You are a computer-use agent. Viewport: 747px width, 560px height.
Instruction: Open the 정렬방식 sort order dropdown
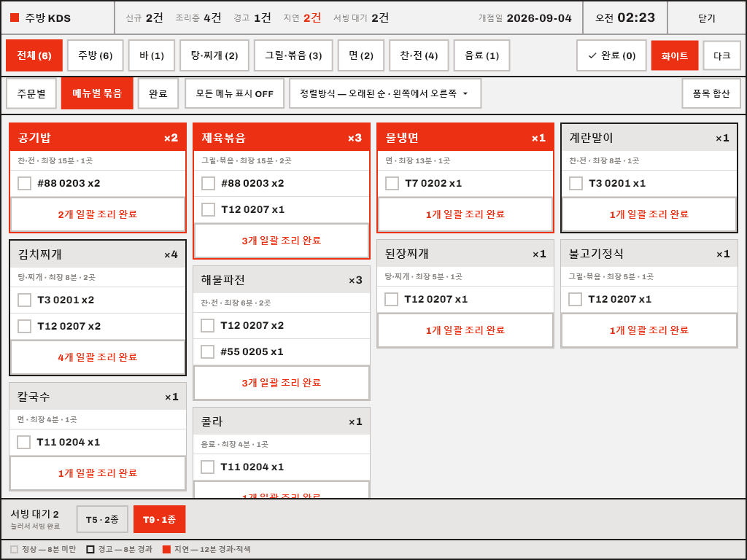click(x=385, y=93)
